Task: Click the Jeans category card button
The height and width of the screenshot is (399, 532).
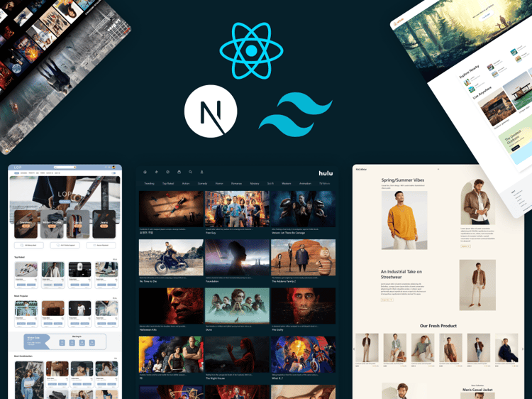Action: tap(104, 226)
